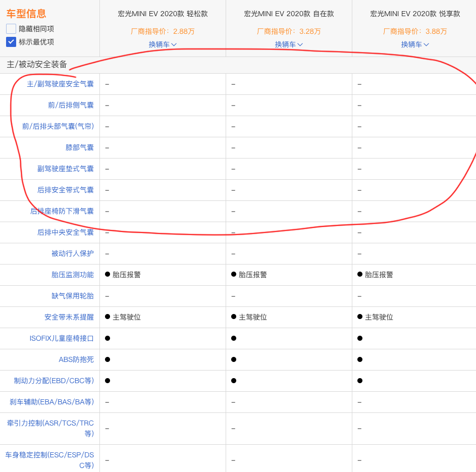Click the 缺气保用轮胎 row label
The image size is (476, 472).
72,296
